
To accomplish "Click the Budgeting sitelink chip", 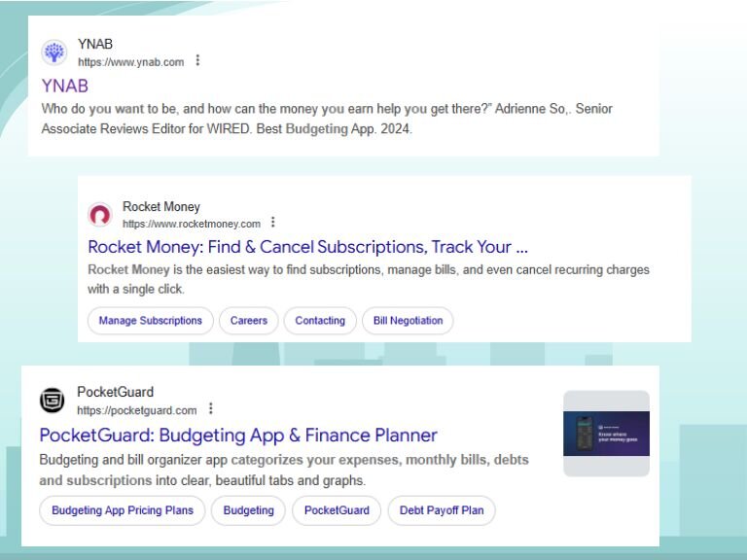I will 249,510.
